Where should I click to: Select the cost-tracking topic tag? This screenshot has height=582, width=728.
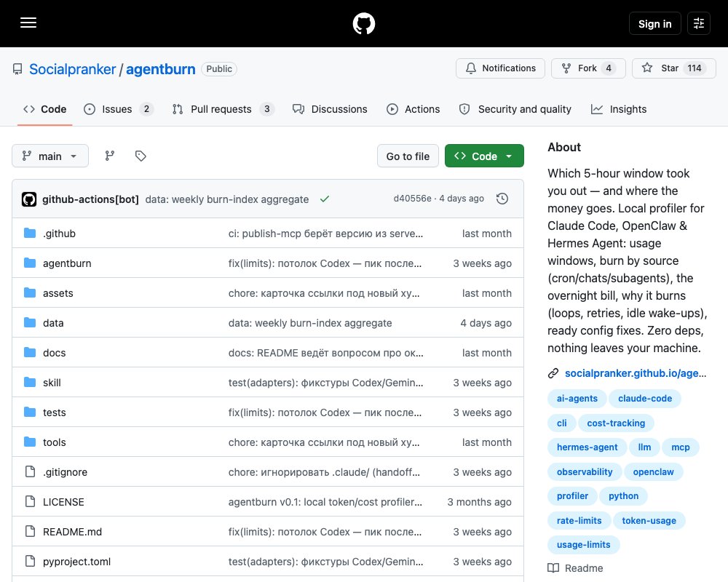[x=616, y=423]
